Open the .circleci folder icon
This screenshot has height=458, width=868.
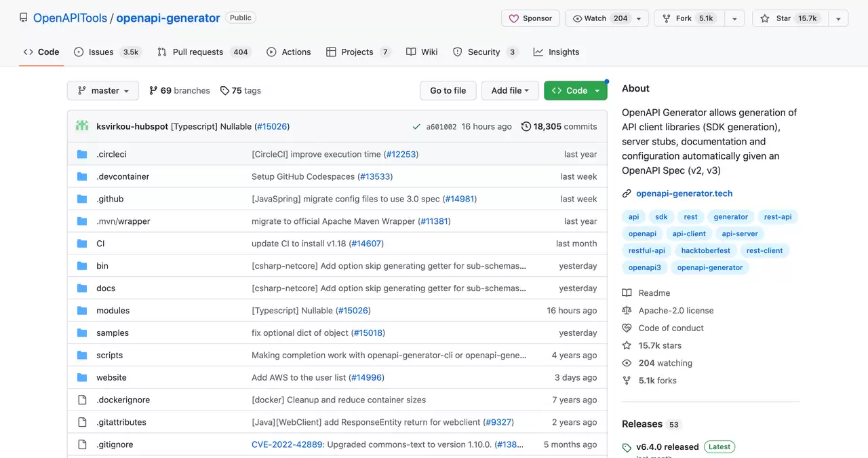[x=82, y=154]
